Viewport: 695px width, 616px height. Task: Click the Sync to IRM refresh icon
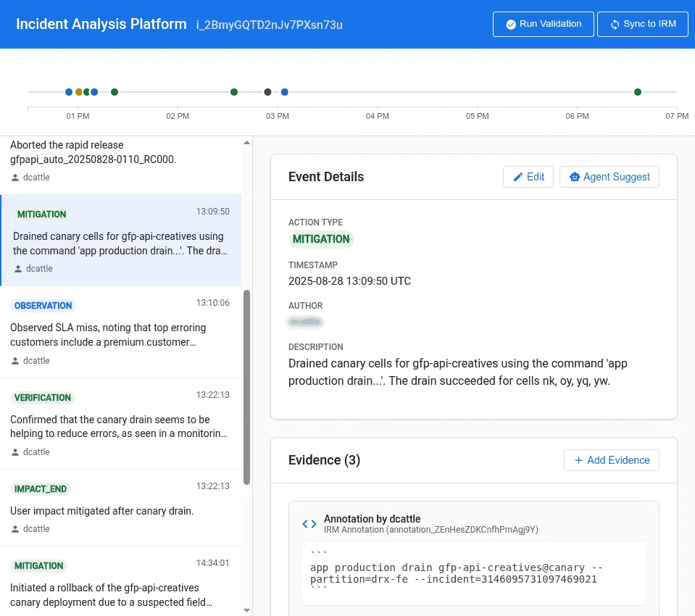(615, 25)
